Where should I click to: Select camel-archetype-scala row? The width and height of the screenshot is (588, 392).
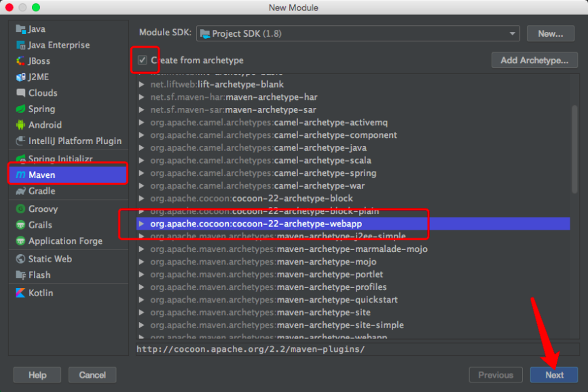tap(353, 160)
